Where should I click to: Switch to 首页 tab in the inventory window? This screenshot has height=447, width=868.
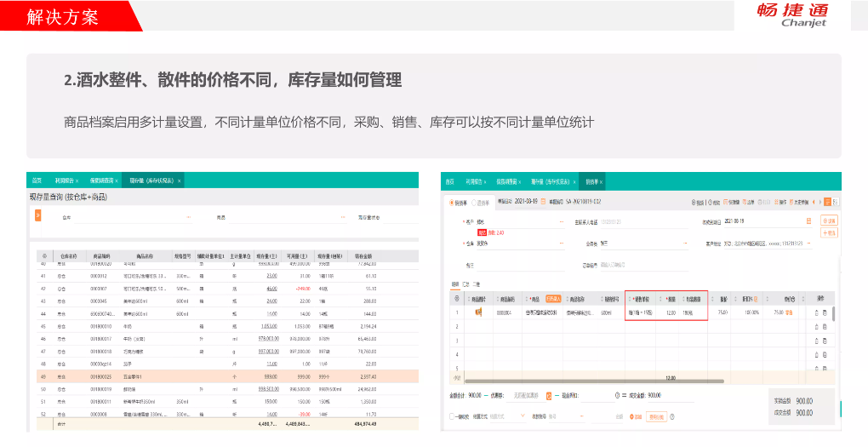pos(37,181)
